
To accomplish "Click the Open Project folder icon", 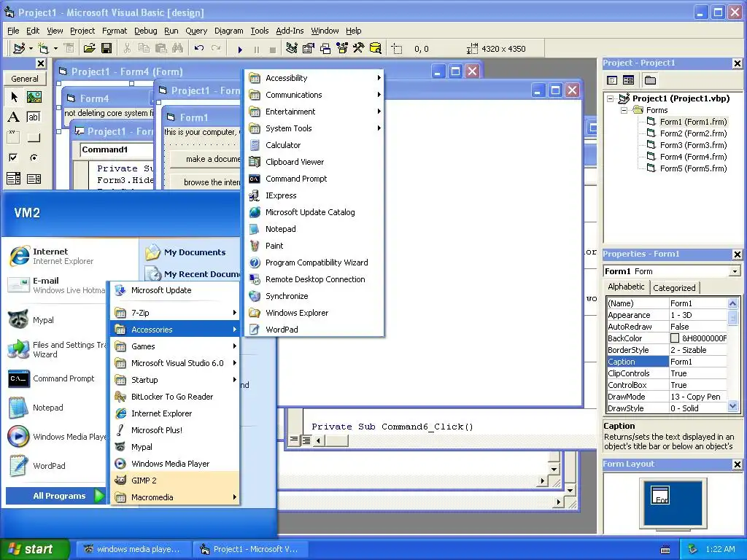I will pyautogui.click(x=90, y=49).
